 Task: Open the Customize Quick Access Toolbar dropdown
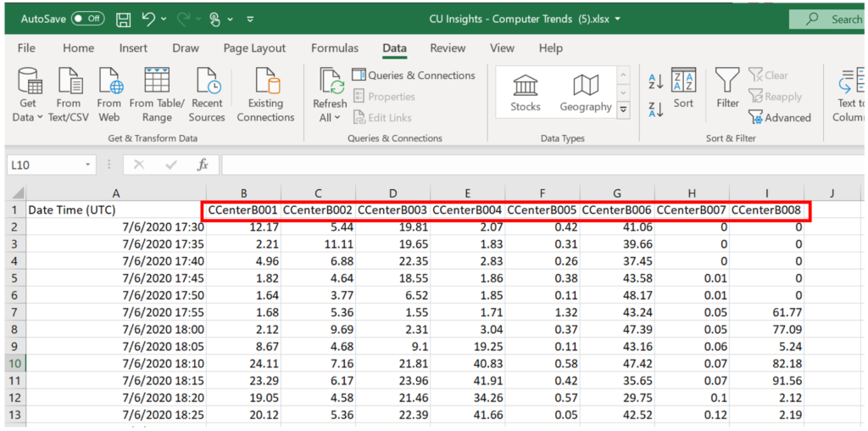coord(250,20)
